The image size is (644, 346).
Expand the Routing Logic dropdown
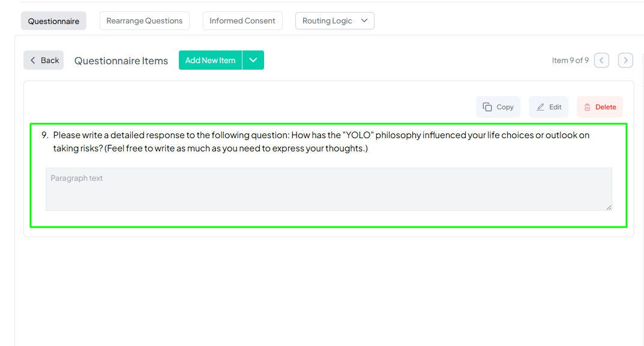tap(335, 20)
